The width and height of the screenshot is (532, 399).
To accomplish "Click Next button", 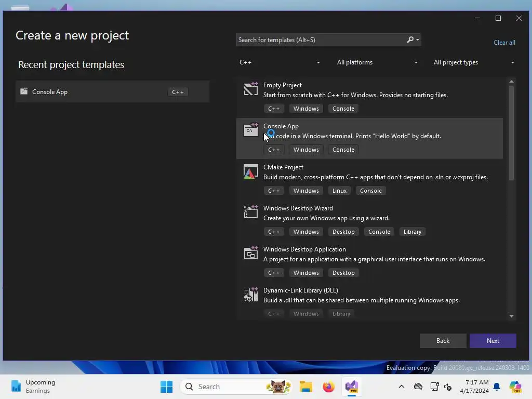I will coord(493,341).
